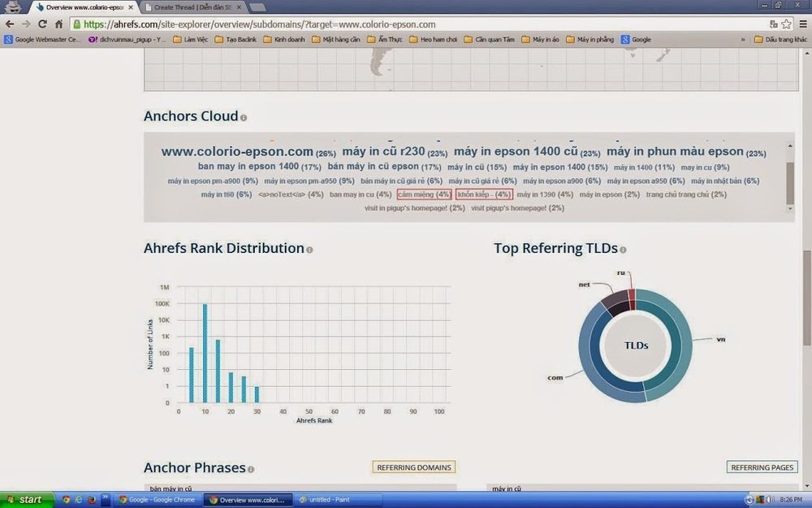
Task: Open the Làm Việc bookmark folder
Action: (190, 39)
